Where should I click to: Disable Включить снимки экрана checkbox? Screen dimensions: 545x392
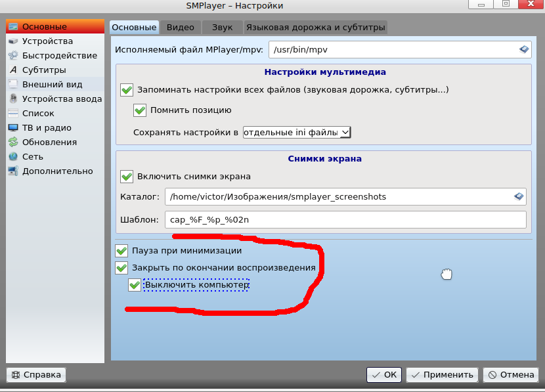pyautogui.click(x=127, y=177)
